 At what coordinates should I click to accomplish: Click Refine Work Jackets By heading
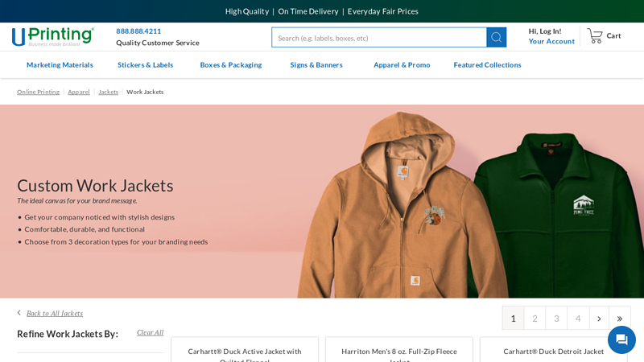(x=68, y=334)
